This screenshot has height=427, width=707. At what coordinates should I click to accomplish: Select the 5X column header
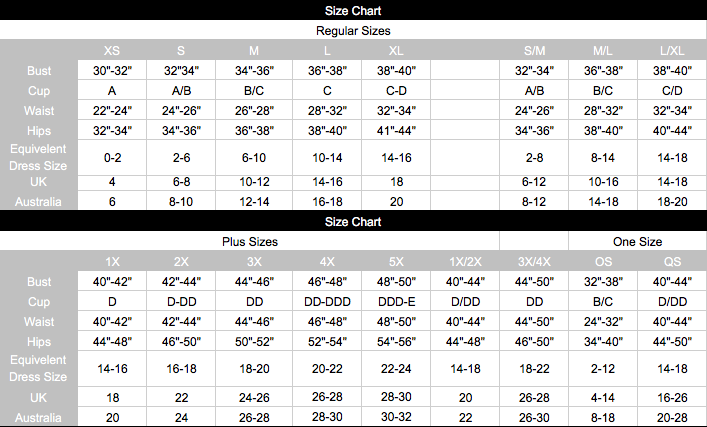(x=396, y=262)
